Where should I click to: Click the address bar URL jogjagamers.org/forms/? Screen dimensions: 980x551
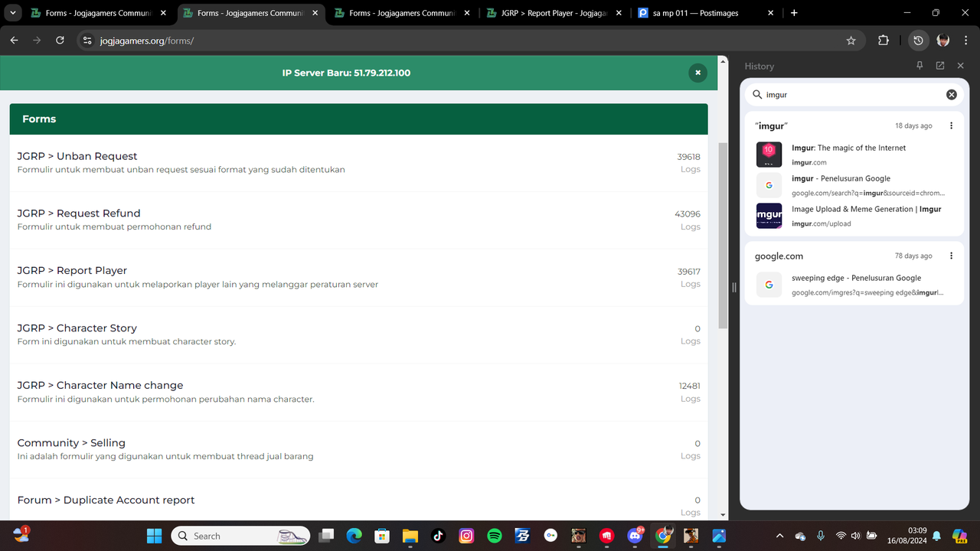[x=146, y=41]
